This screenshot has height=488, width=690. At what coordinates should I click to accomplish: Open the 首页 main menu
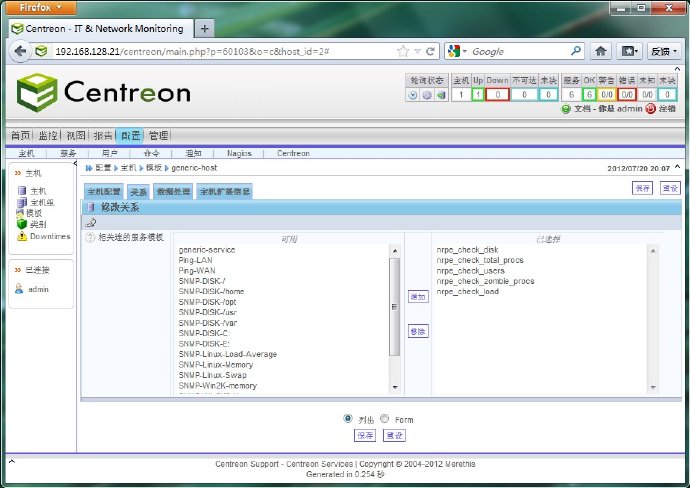pos(20,136)
